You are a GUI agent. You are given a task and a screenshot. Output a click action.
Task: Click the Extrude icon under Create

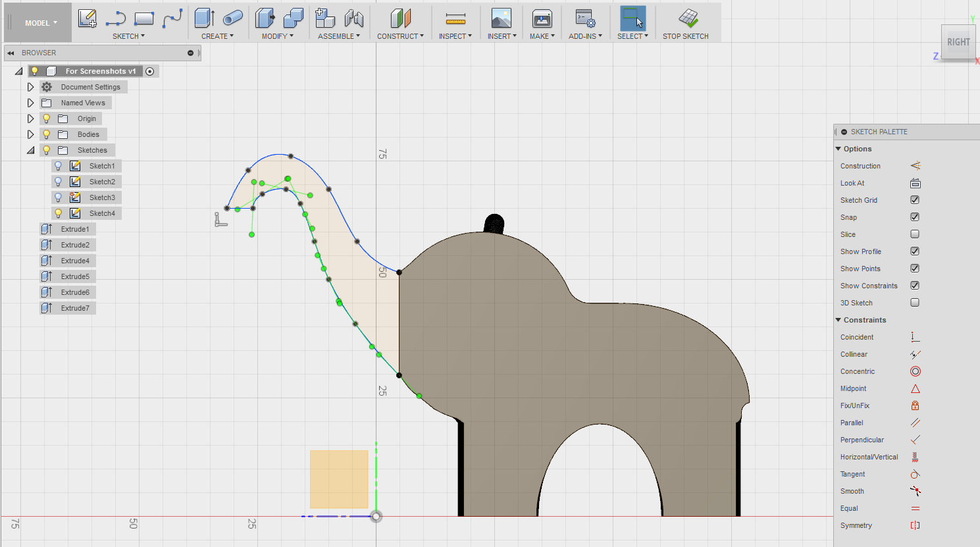tap(205, 18)
